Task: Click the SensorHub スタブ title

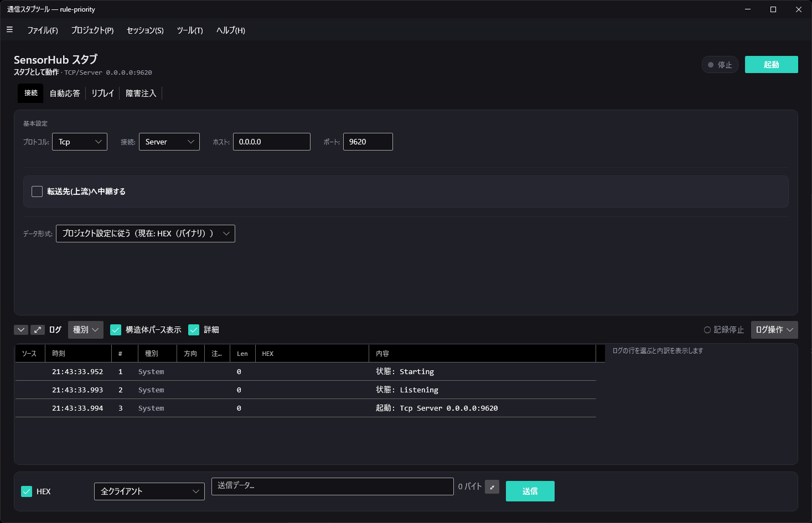Action: click(55, 60)
